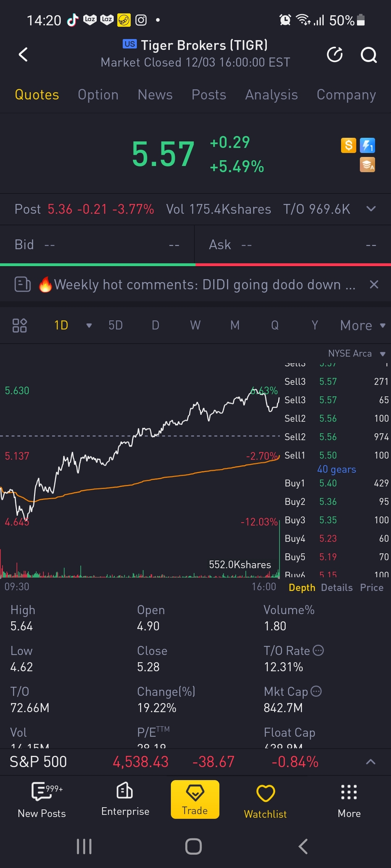Open the News tab

(155, 95)
